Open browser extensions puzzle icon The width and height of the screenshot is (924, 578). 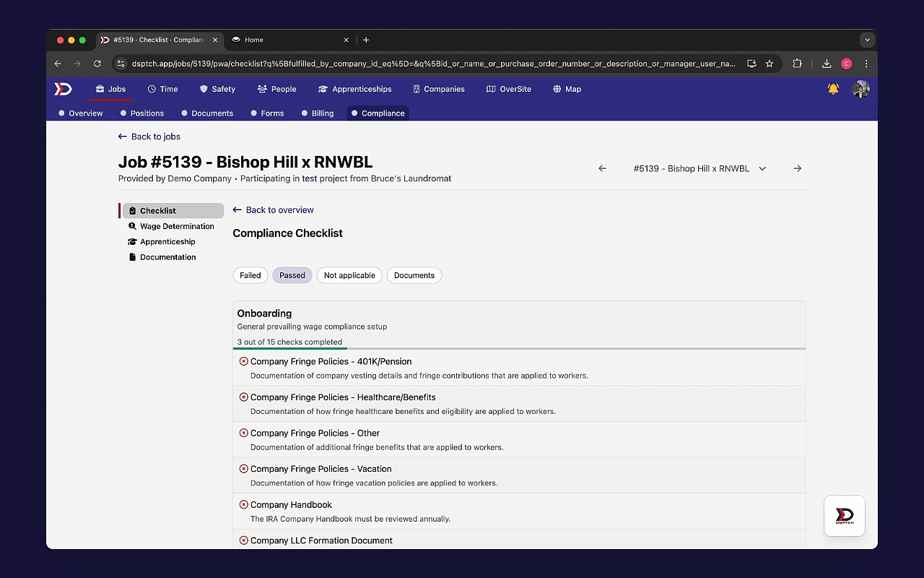click(797, 64)
